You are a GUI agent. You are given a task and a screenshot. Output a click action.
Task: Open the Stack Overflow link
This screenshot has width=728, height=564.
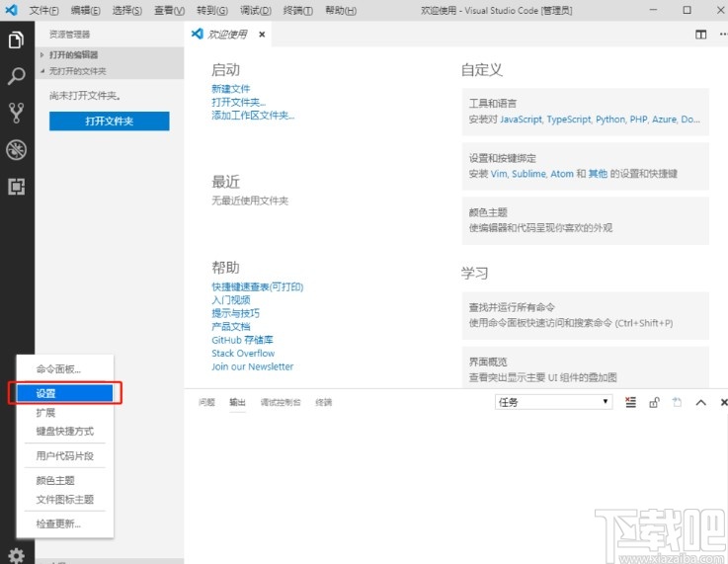[243, 354]
